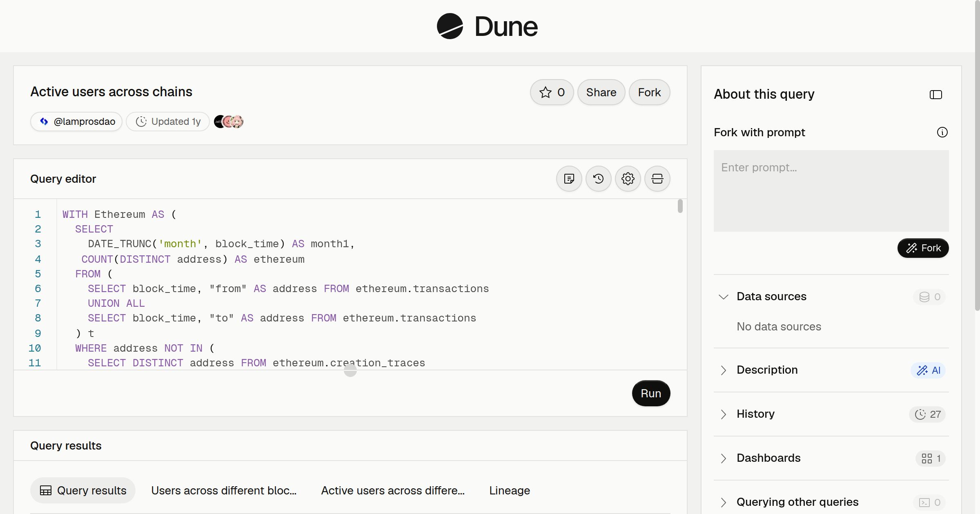Click the Updated 1y clock badge
This screenshot has width=980, height=514.
[168, 122]
